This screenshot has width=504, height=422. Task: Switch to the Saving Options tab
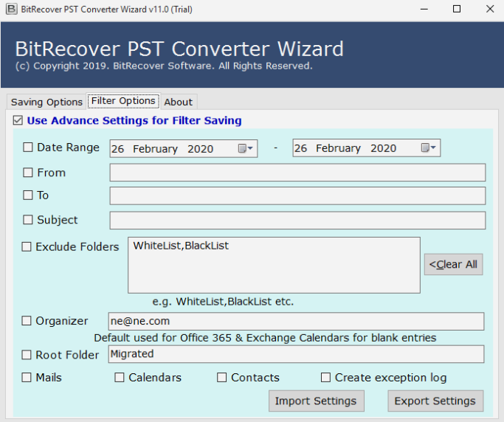(x=46, y=102)
